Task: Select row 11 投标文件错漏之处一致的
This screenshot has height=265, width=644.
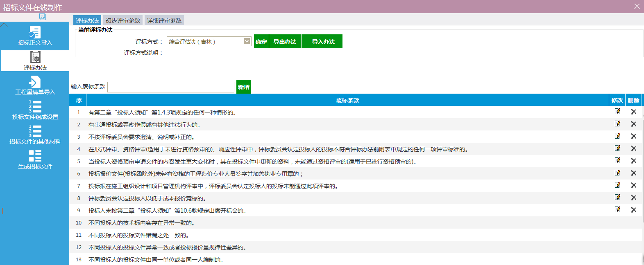Action: point(355,235)
